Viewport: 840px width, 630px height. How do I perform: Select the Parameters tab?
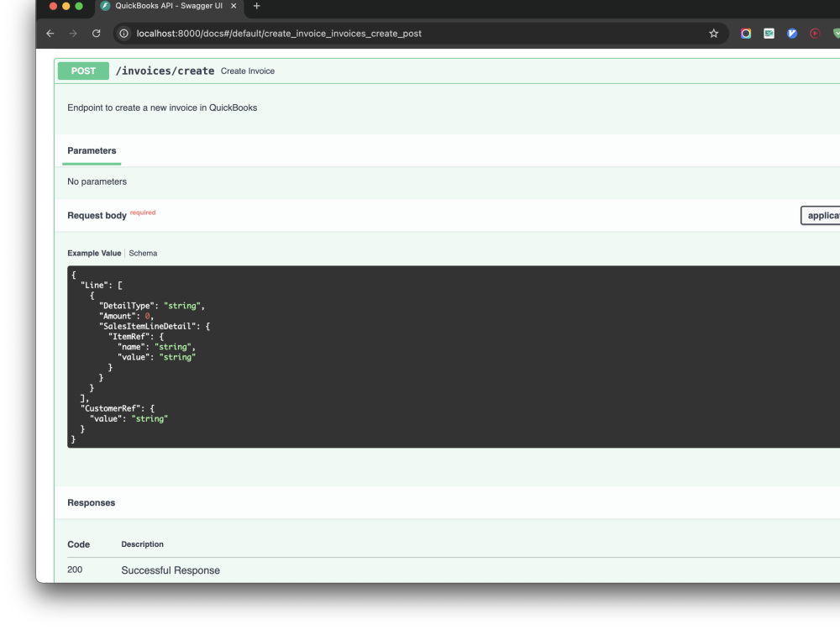coord(92,150)
